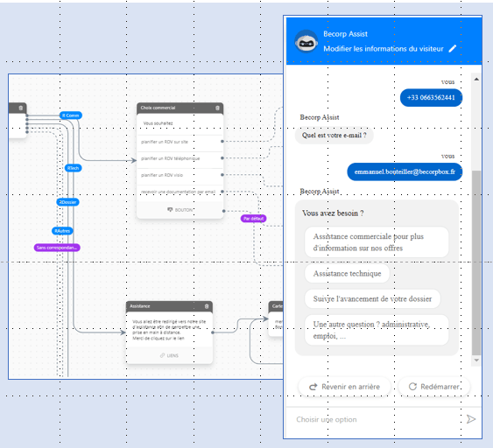Select the purple Par défaut label

pos(253,219)
